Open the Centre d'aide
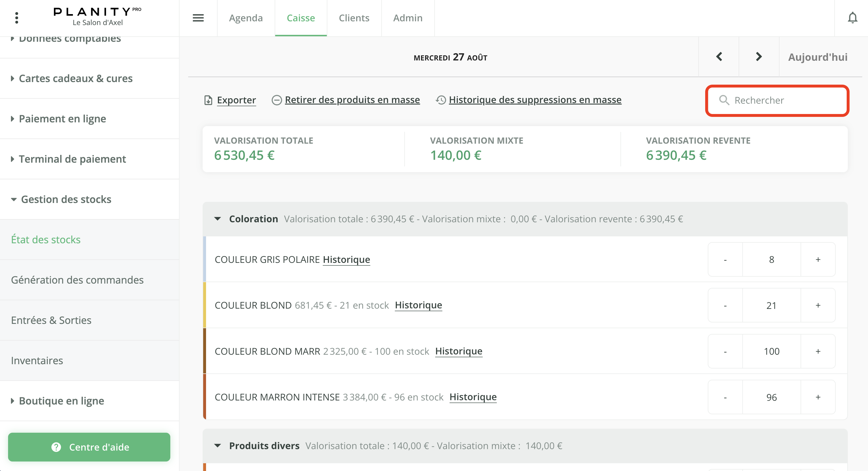 point(89,447)
